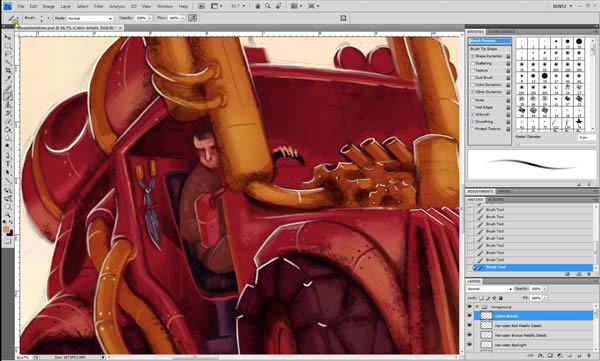600x361 pixels.
Task: Select the highlighted Brush Tool history state
Action: [532, 267]
